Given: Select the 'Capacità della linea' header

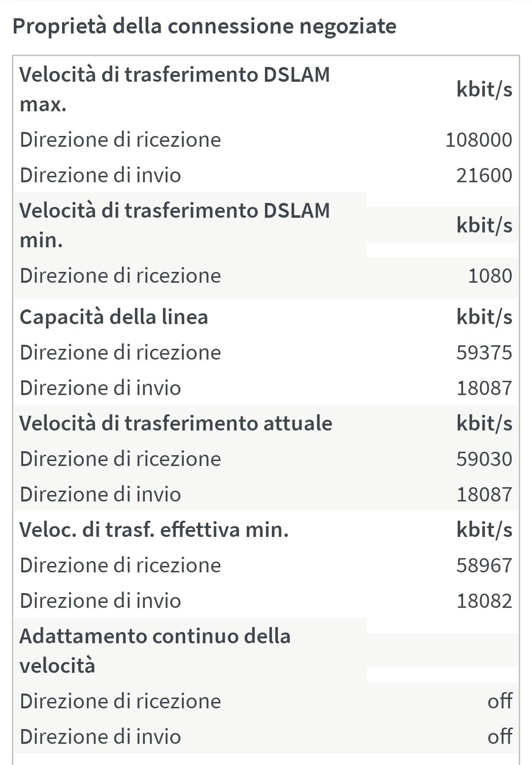Looking at the screenshot, I should click(x=114, y=317).
